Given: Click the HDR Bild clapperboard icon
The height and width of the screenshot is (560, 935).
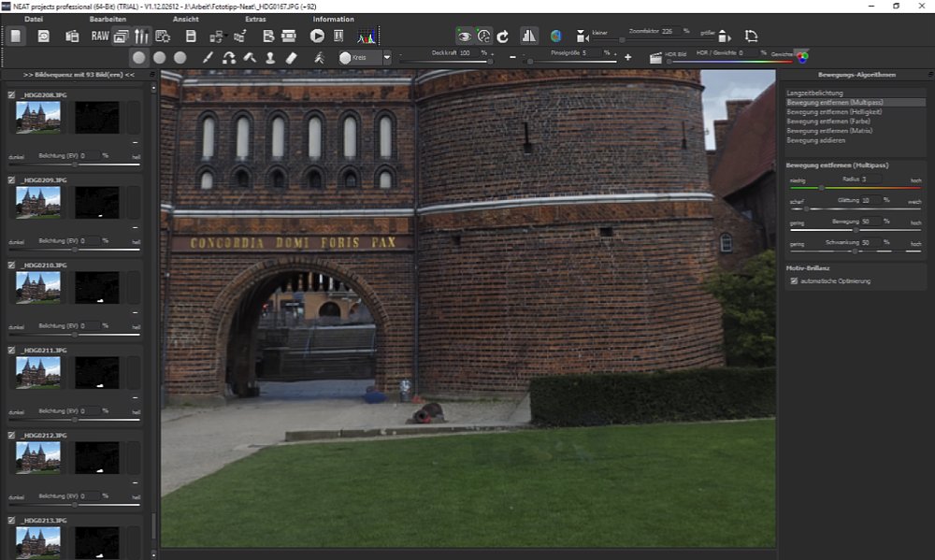Looking at the screenshot, I should (x=656, y=58).
